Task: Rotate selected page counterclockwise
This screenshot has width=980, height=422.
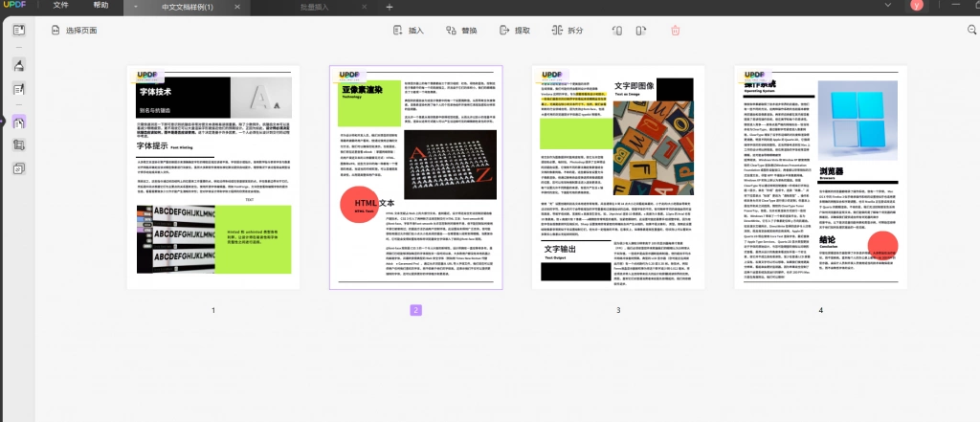Action: click(617, 30)
